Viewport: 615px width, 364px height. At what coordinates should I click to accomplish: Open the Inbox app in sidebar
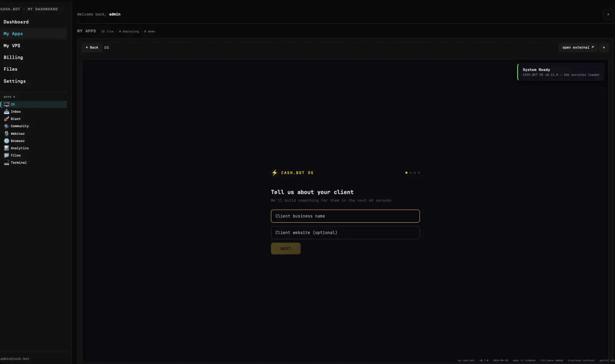(x=15, y=112)
